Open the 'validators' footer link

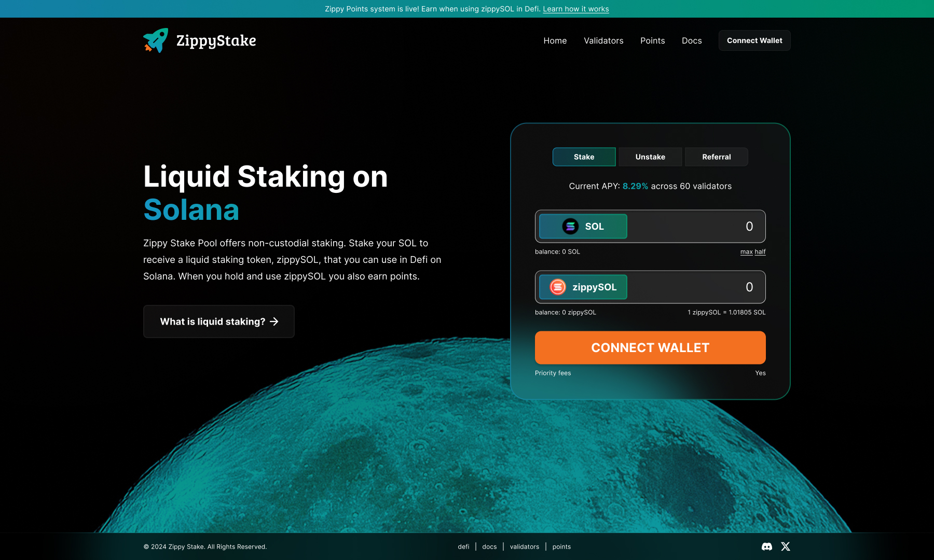pyautogui.click(x=525, y=547)
